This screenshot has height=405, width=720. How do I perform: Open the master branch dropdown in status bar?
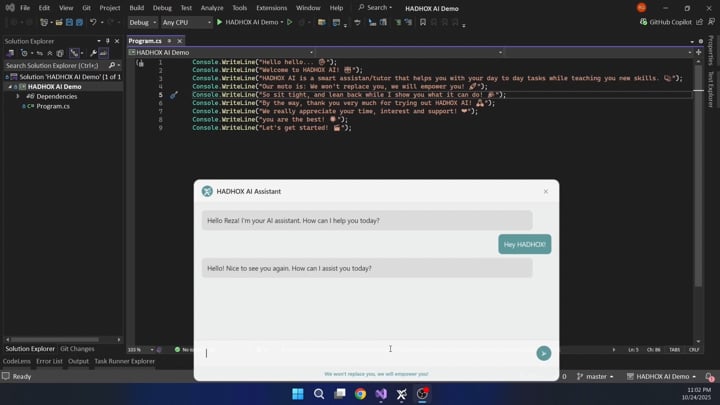(596, 377)
